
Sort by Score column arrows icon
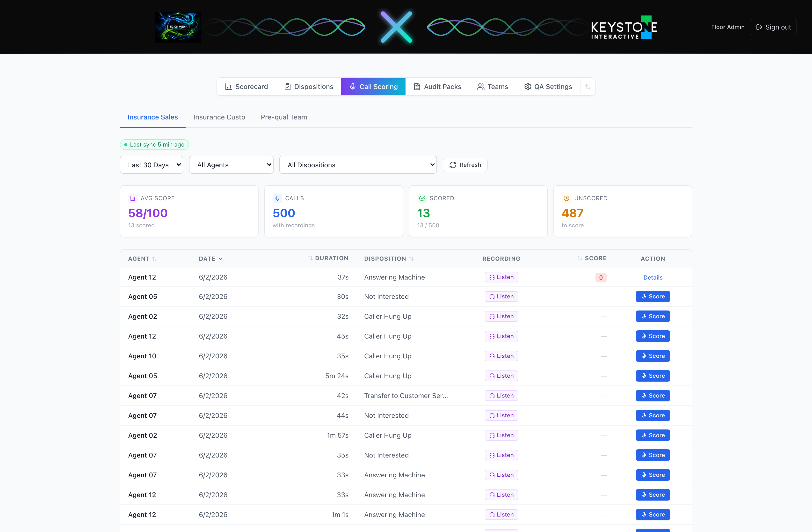click(x=580, y=259)
